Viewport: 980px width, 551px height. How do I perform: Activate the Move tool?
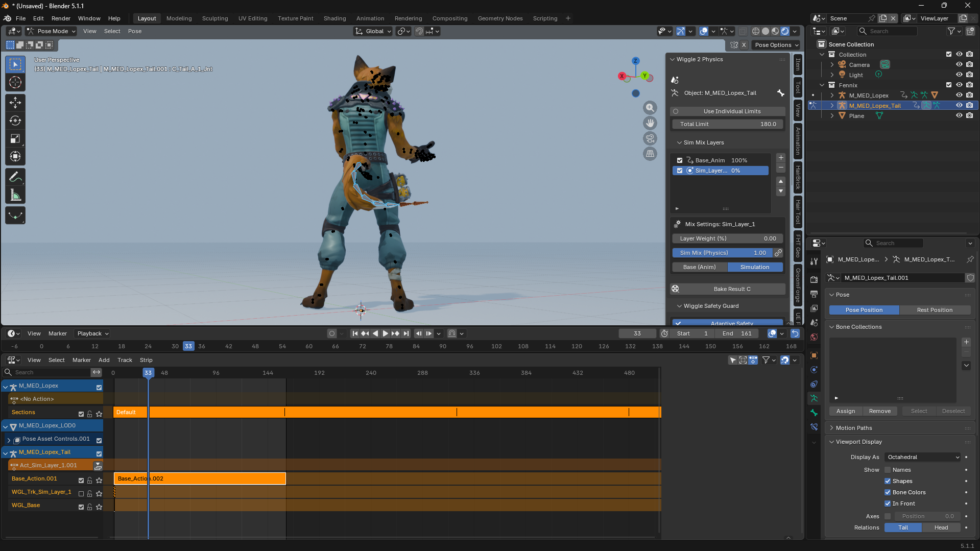point(15,103)
